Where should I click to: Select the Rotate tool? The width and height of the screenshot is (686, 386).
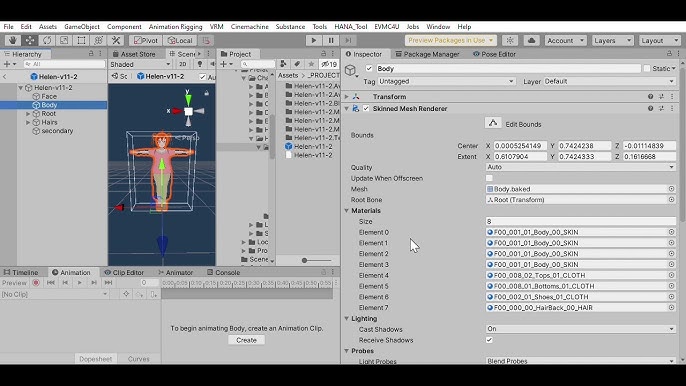pos(47,40)
